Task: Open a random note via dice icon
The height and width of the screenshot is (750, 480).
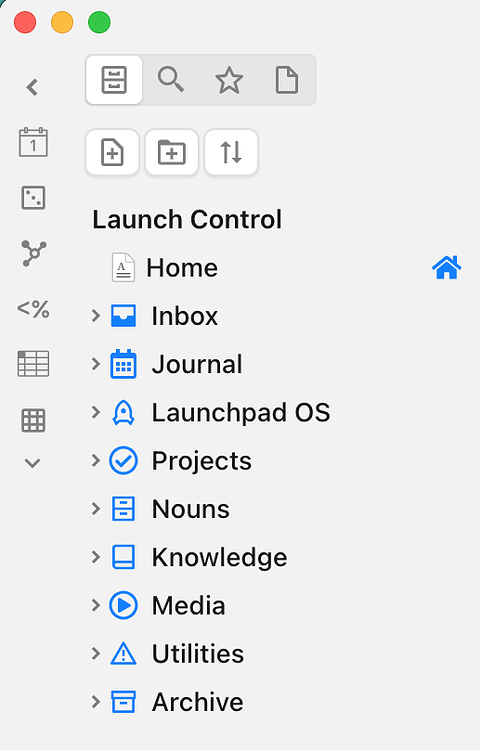Action: click(x=33, y=198)
